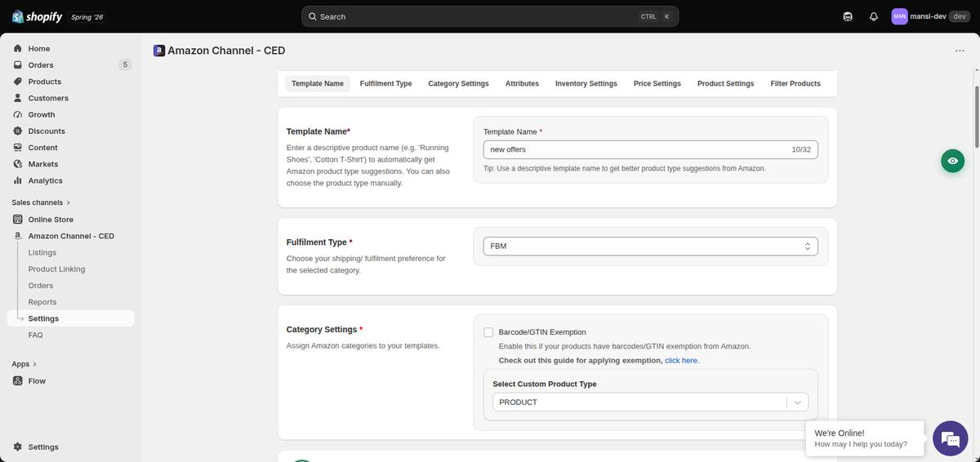
Task: Switch to the Price Settings tab
Action: coord(657,83)
